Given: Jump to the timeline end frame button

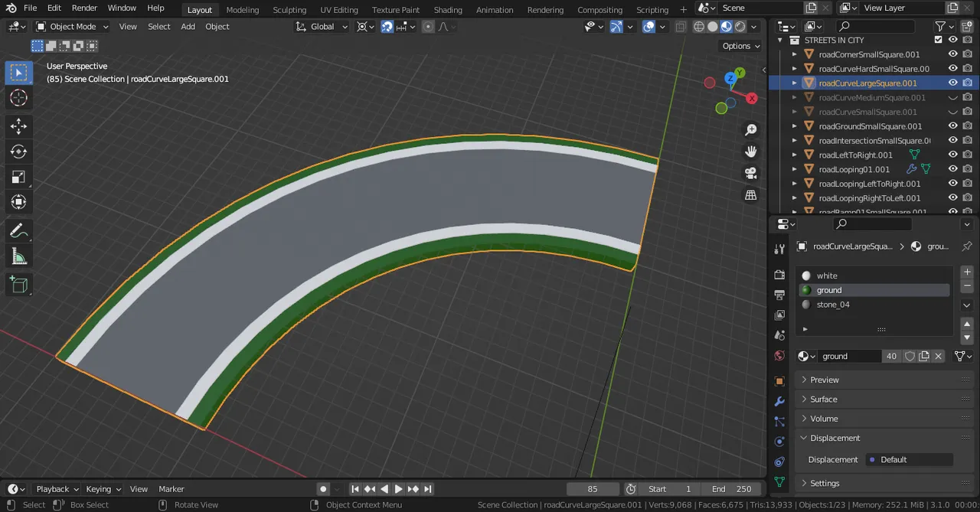Looking at the screenshot, I should 428,489.
